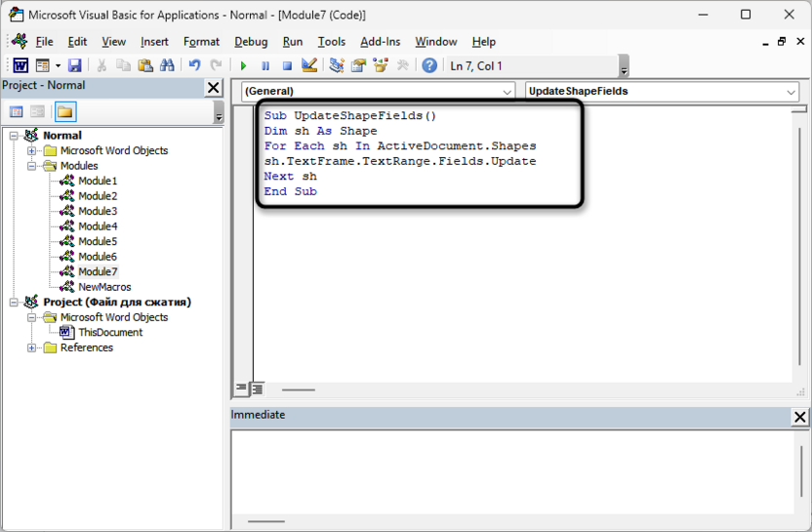Expand Microsoft Word Objects under Normal
The width and height of the screenshot is (812, 532).
click(x=31, y=150)
